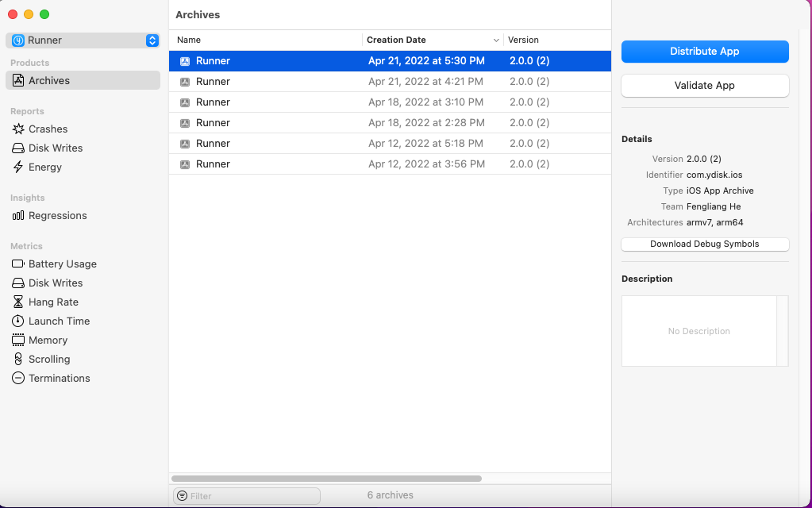Click Validate App button

point(704,86)
